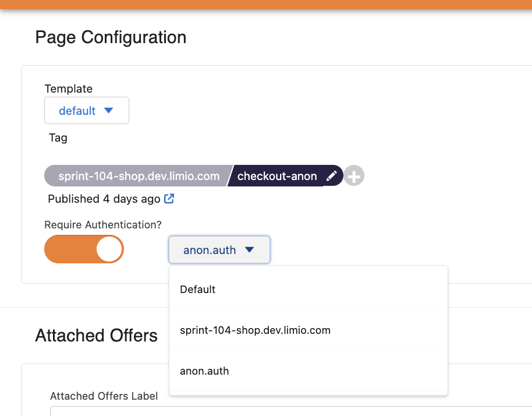Click the Template field label
The image size is (532, 416).
click(x=68, y=89)
